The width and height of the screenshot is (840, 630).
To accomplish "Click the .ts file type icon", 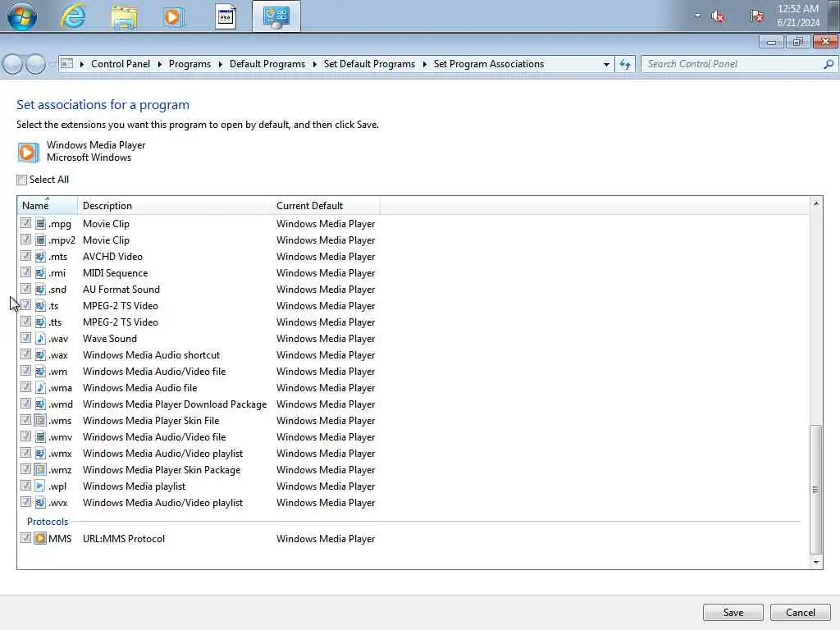I will point(40,305).
